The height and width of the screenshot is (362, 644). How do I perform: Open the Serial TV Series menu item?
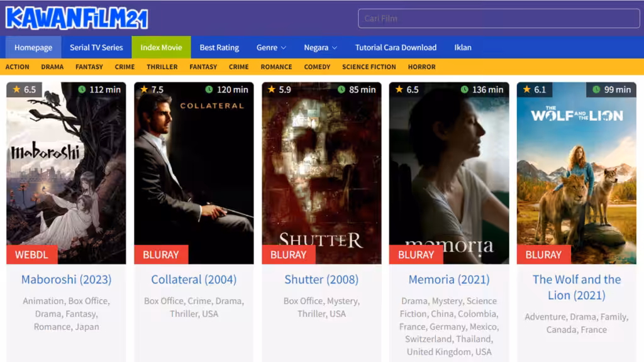coord(96,47)
